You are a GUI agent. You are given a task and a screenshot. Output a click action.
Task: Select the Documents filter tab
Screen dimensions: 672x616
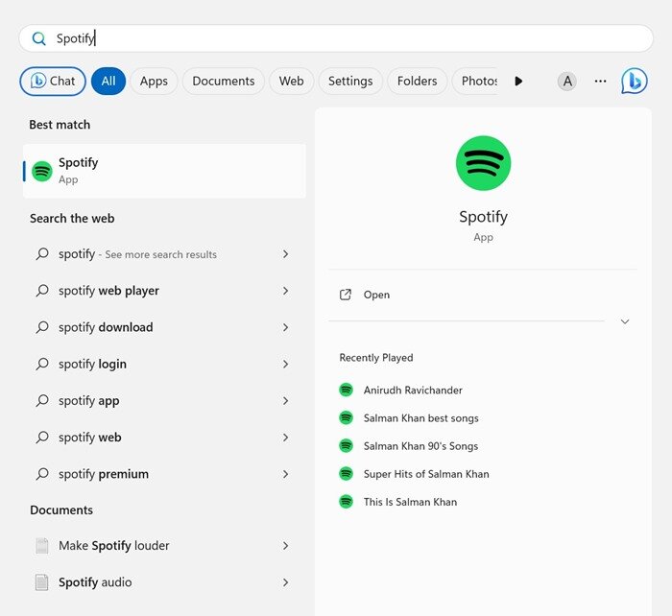[224, 81]
